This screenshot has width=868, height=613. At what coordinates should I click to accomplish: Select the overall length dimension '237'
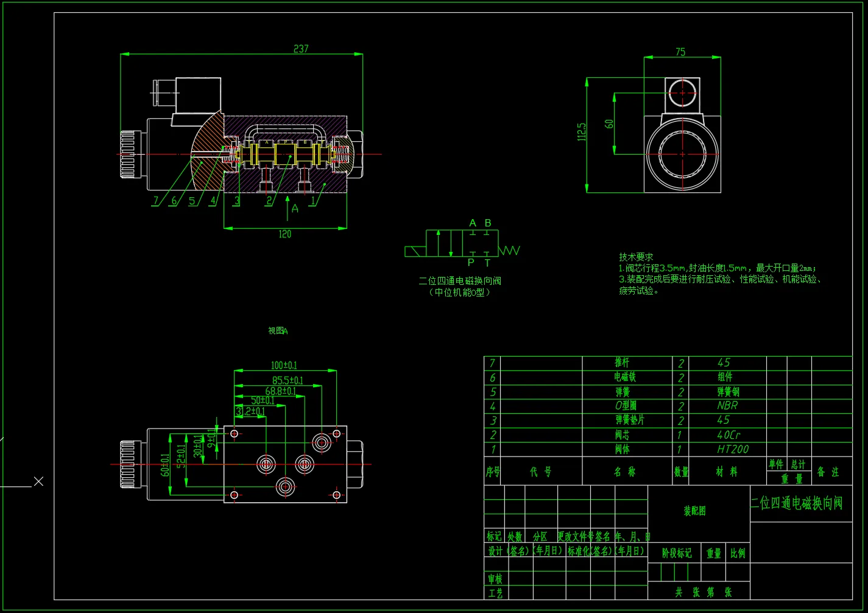click(301, 49)
